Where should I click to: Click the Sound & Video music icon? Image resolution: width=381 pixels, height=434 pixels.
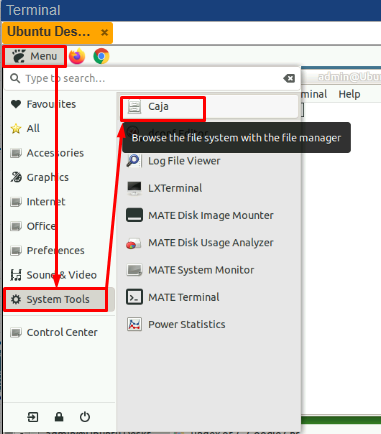point(16,275)
